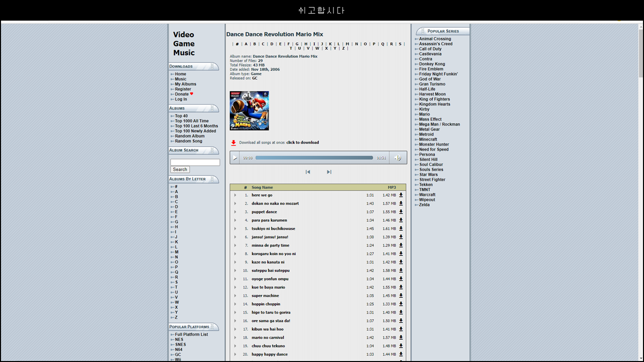Go to Register page
The height and width of the screenshot is (362, 644).
coord(183,89)
